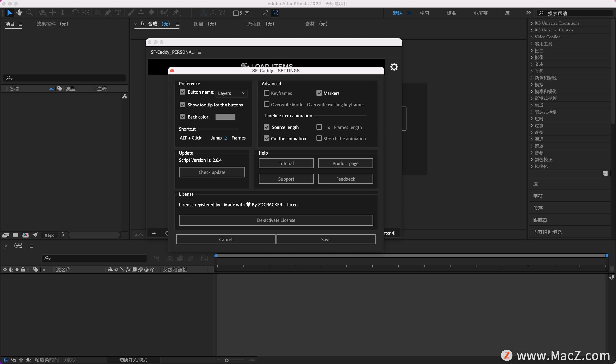Open SF-Caddy settings gear icon

coord(394,67)
